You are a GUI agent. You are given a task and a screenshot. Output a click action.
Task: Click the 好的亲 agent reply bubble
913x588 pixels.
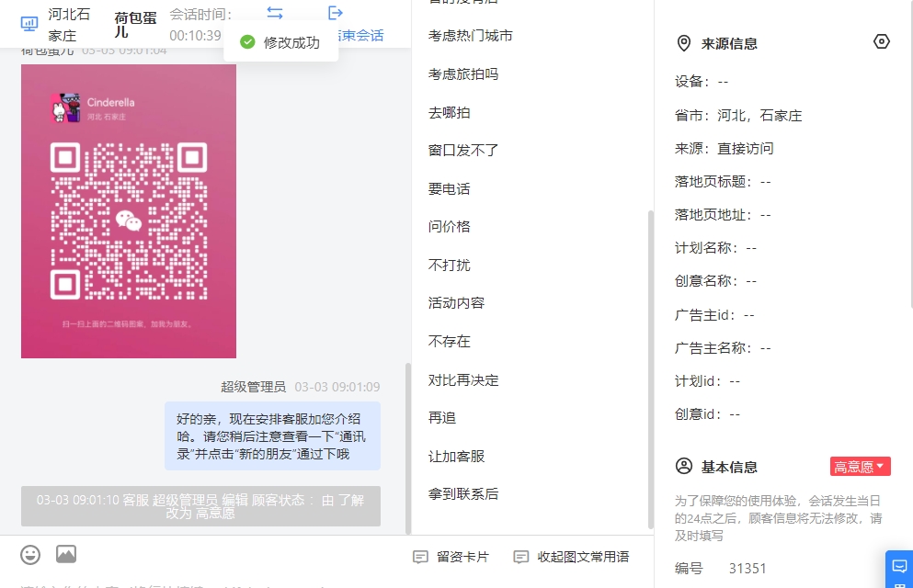[x=272, y=436]
